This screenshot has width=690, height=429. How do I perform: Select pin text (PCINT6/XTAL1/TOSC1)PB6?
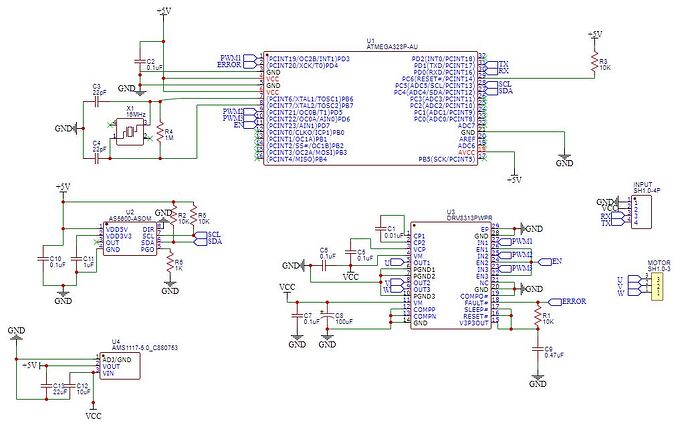pyautogui.click(x=310, y=99)
